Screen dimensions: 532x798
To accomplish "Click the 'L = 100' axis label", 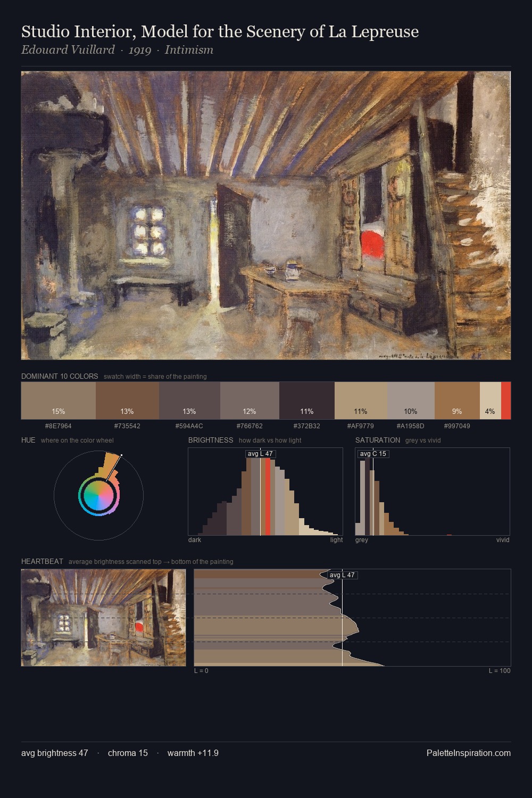I will [x=500, y=670].
